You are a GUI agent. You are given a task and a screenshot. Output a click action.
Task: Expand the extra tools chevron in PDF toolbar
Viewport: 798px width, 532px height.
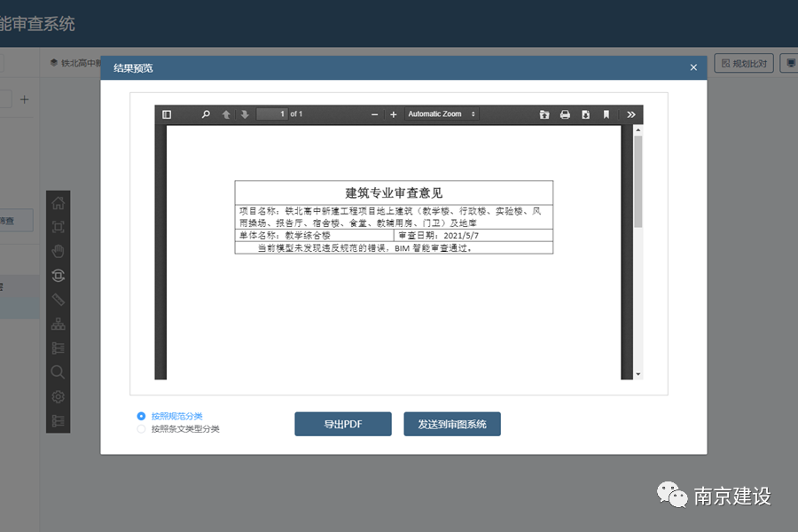click(x=630, y=114)
